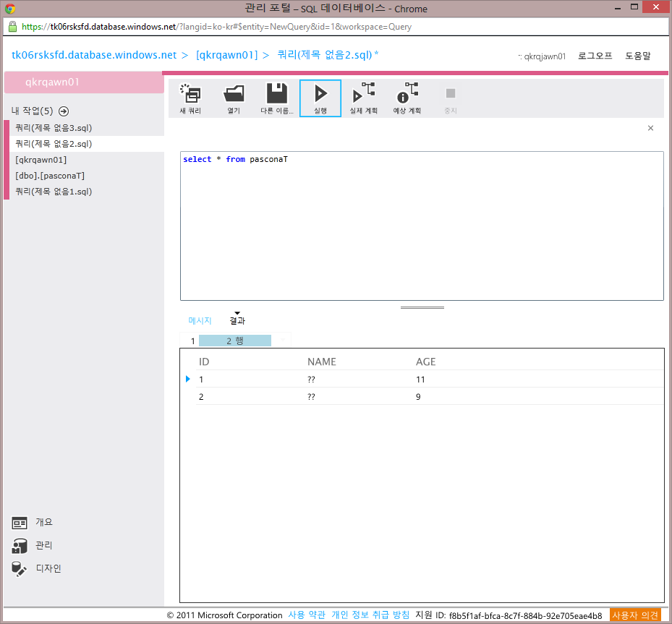Open 쿼리(제목 없음1.sql) work item
The height and width of the screenshot is (624, 672).
pyautogui.click(x=54, y=192)
